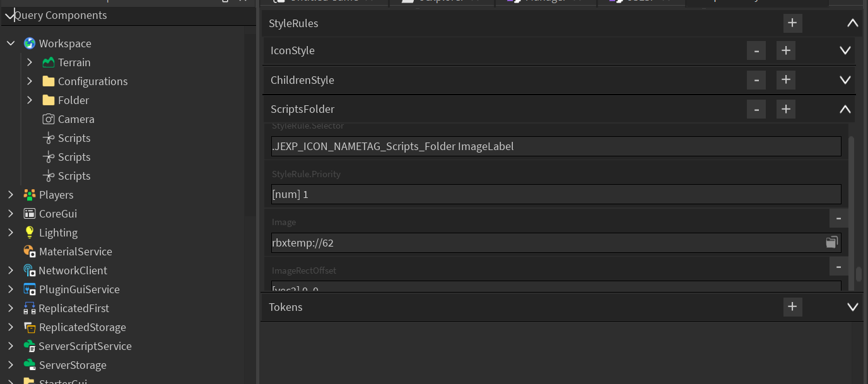Collapse the ScriptsFolder rule

click(x=845, y=109)
